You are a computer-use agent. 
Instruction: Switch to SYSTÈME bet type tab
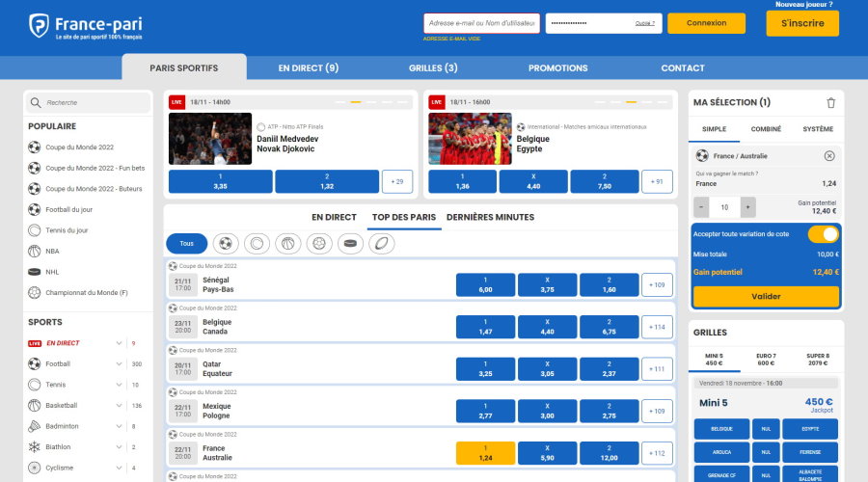(x=818, y=129)
